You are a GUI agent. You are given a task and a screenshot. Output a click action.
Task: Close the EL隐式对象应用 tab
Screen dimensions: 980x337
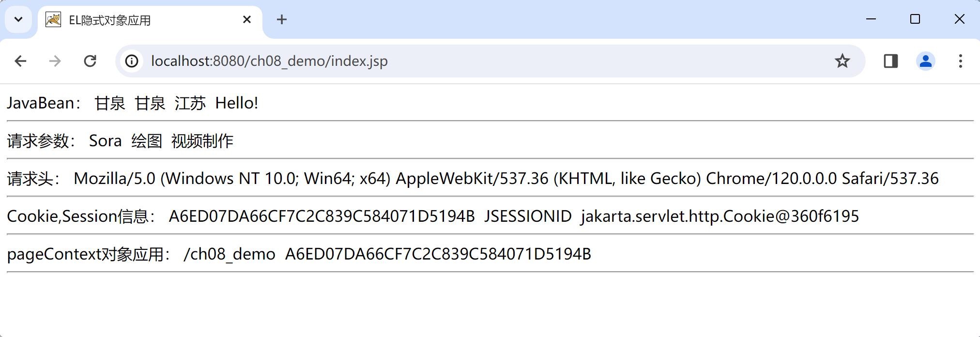(247, 20)
